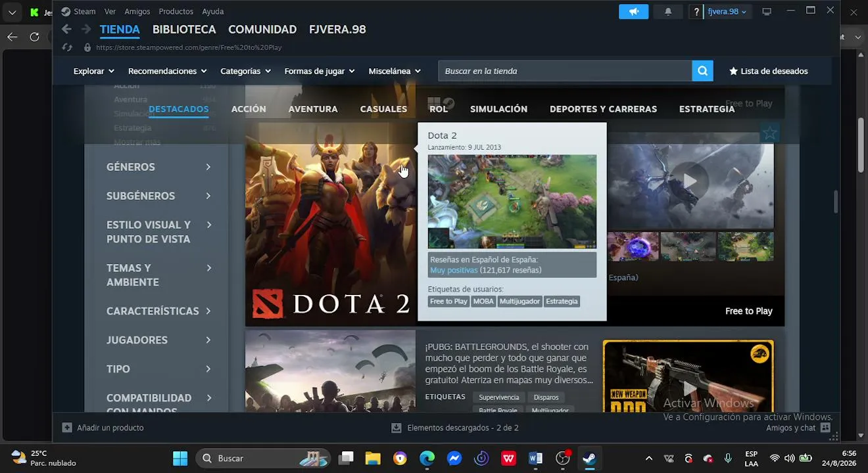Open the Explorar store dropdown
This screenshot has height=473, width=868.
[x=93, y=71]
